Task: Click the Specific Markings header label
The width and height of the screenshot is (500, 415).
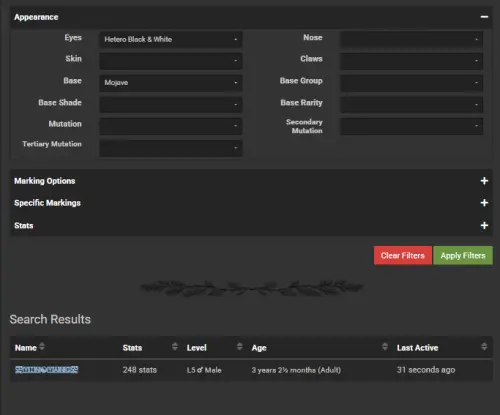Action: [x=47, y=203]
